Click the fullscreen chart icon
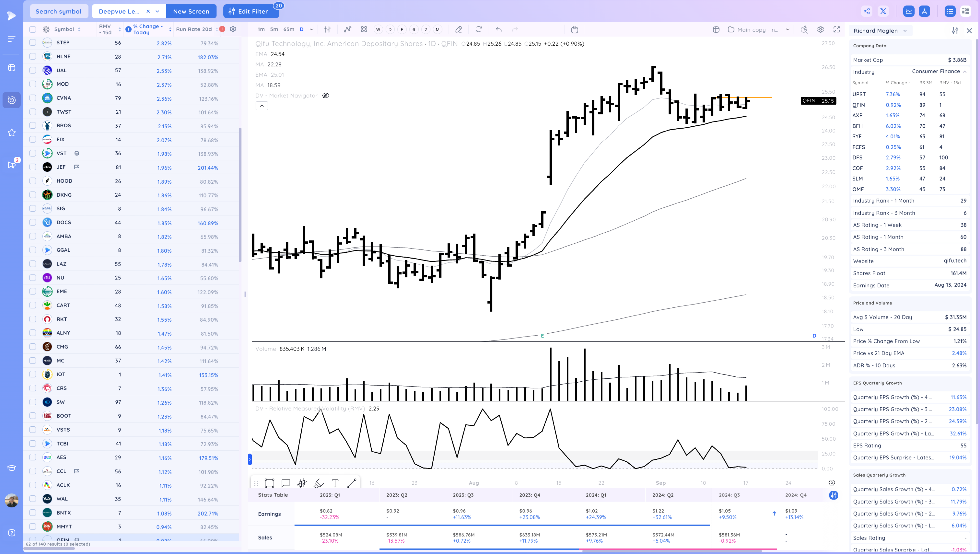Viewport: 980px width, 554px height. tap(836, 29)
